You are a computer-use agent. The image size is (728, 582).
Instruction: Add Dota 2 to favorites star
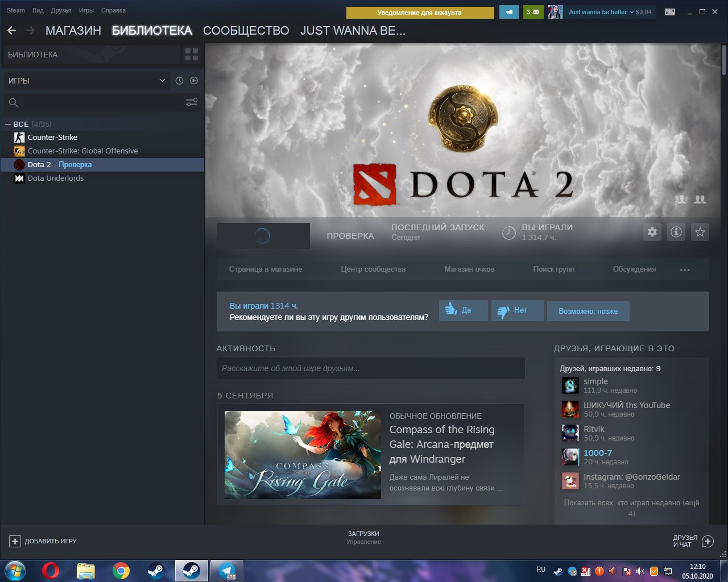pos(700,232)
